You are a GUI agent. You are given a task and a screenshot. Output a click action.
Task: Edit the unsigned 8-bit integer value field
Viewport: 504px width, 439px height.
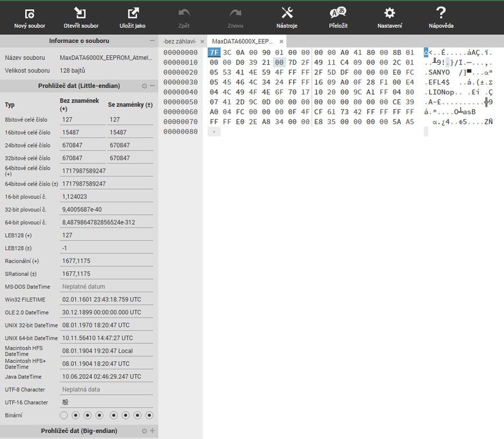point(83,120)
